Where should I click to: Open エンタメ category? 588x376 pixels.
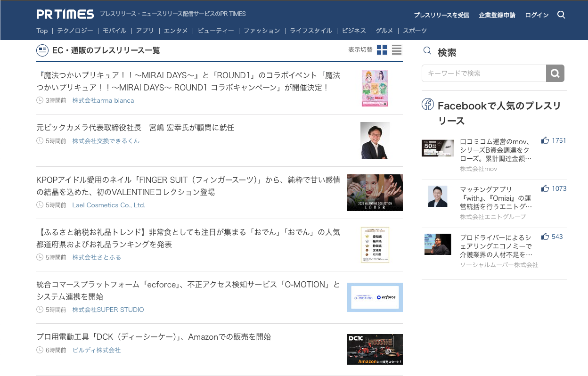click(x=176, y=31)
